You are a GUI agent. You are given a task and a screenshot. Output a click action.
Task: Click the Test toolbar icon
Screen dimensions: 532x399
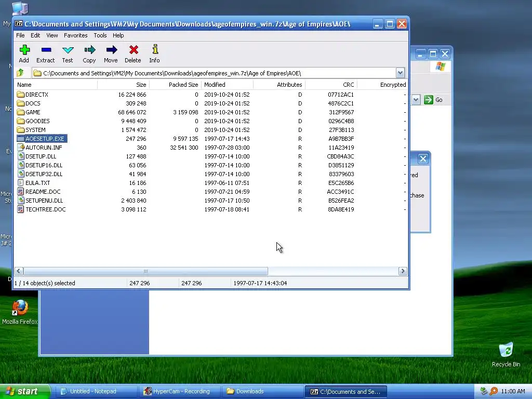tap(68, 50)
